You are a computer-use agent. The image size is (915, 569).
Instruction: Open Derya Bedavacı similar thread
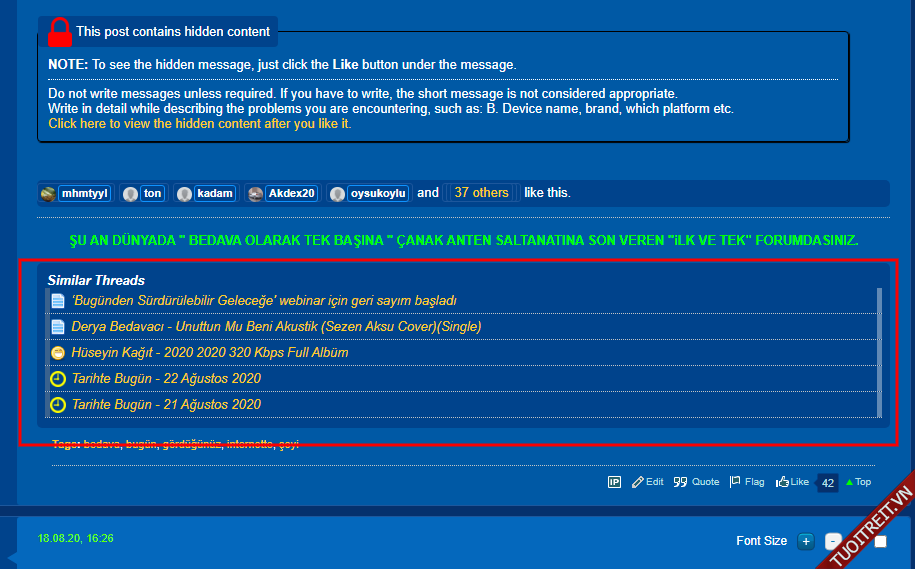(x=276, y=327)
